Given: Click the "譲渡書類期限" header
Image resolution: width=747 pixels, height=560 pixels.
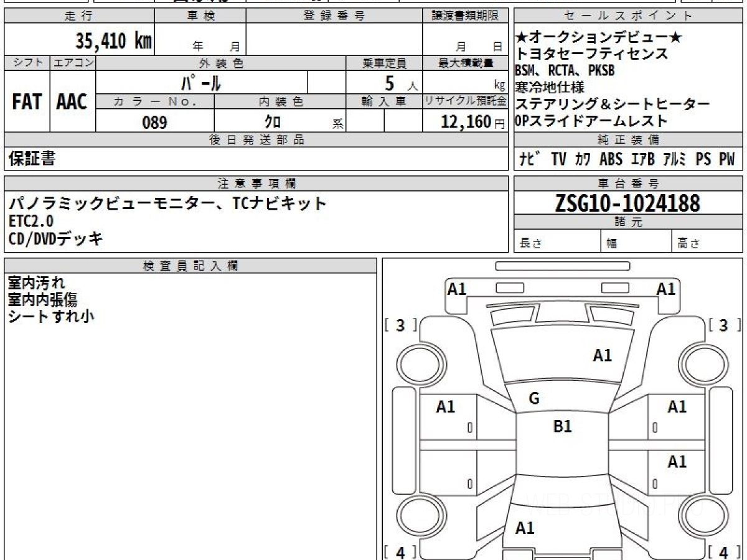Looking at the screenshot, I should (466, 16).
